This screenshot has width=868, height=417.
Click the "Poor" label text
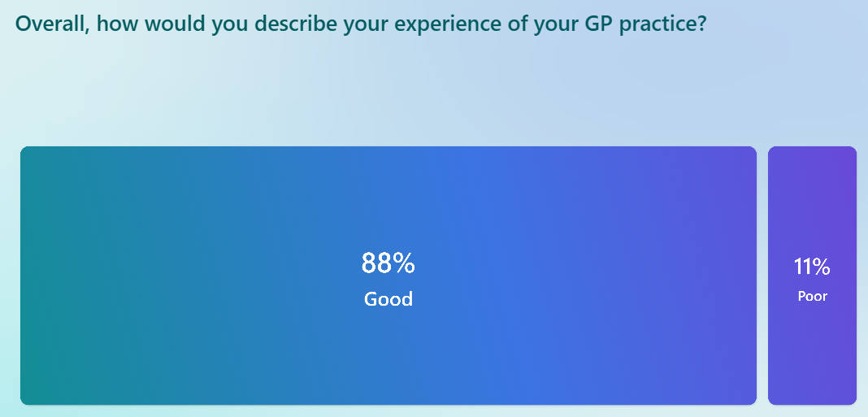tap(812, 296)
